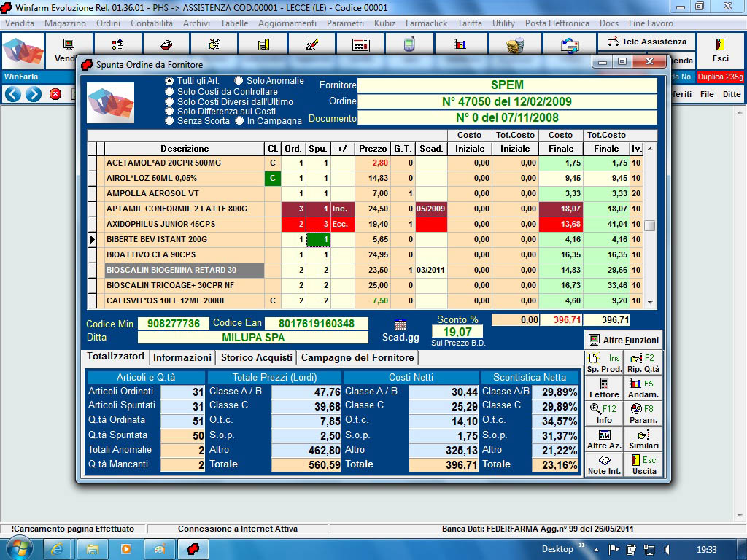Select the Solo Anomalie radio button
The width and height of the screenshot is (747, 560).
tap(239, 81)
